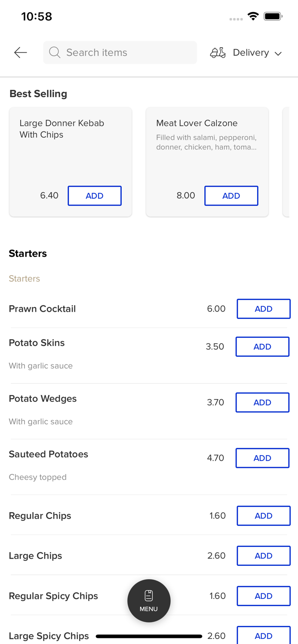Add Large Donner Kebab With Chips
The height and width of the screenshot is (644, 298).
[x=95, y=196]
